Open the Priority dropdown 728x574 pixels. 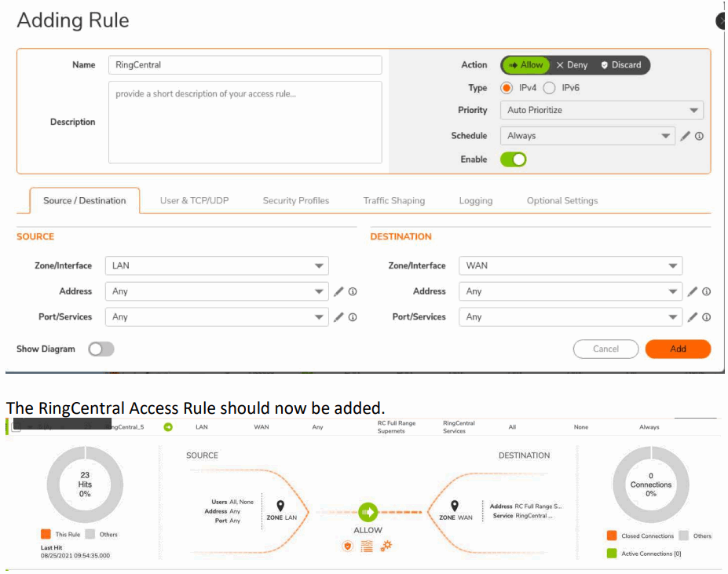[x=602, y=110]
